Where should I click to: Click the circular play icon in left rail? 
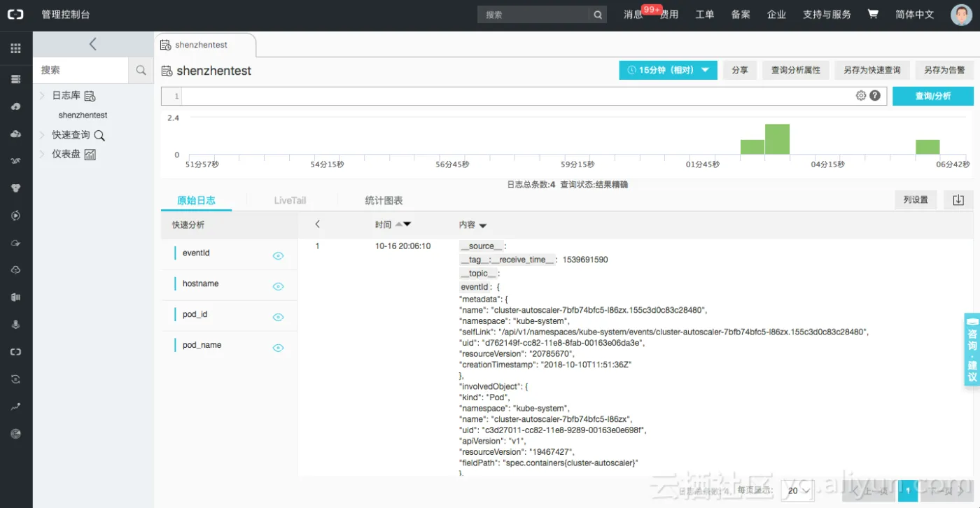pyautogui.click(x=15, y=215)
